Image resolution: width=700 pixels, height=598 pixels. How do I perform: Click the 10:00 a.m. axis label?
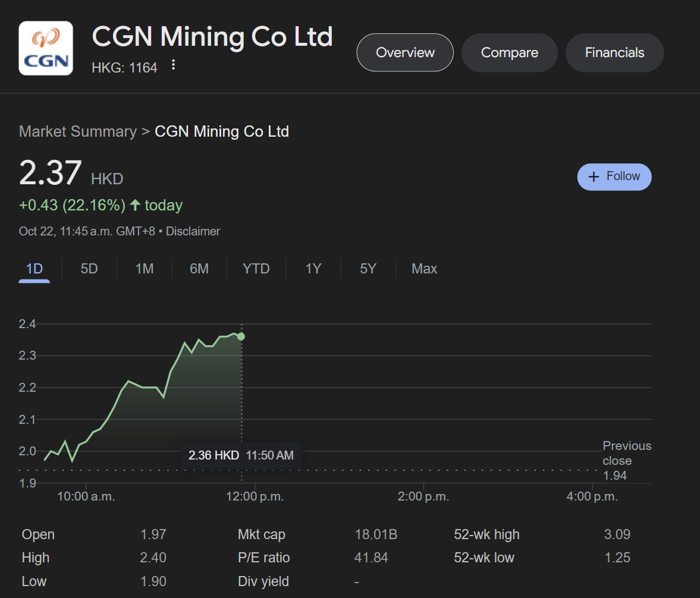[x=86, y=496]
